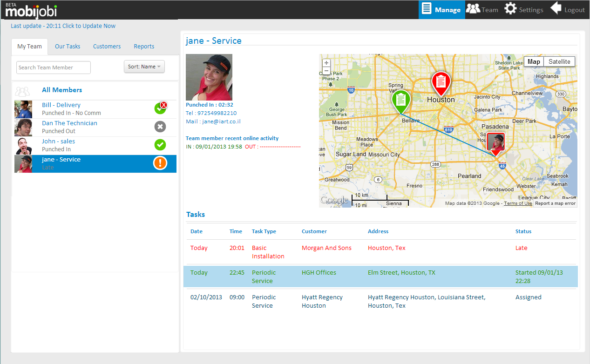Log out using the Logout button
The image size is (590, 364).
click(x=568, y=9)
